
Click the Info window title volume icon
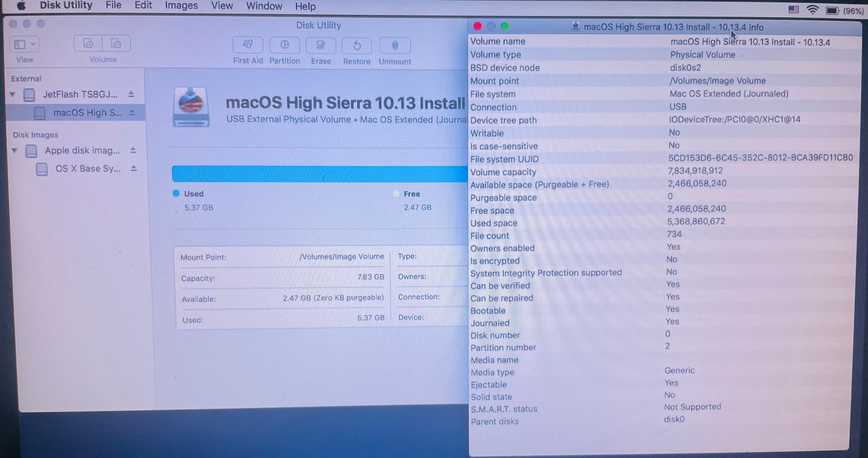(575, 26)
